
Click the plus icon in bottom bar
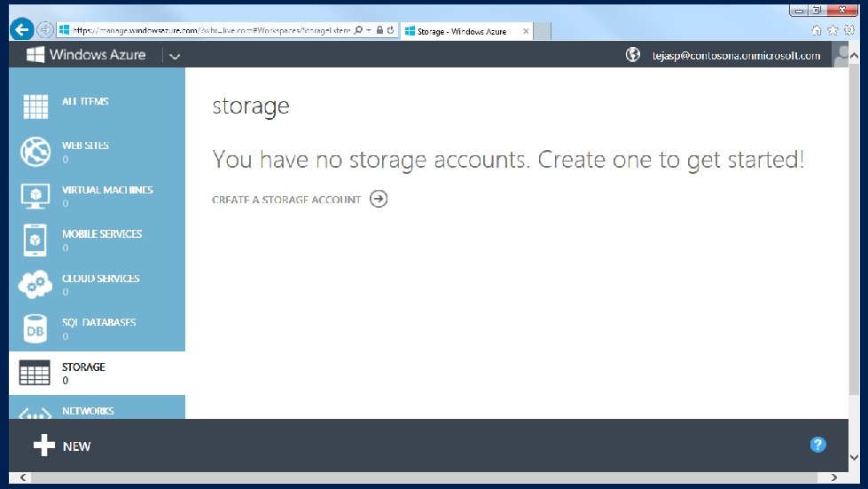pos(44,446)
